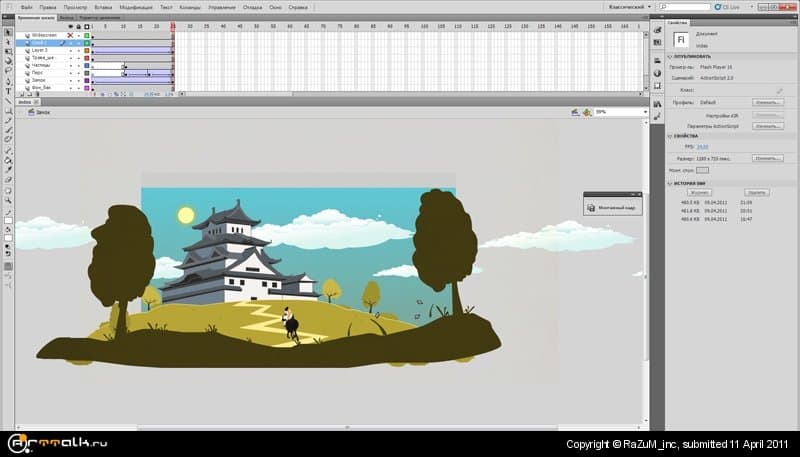
Task: Click the stage color swatch in Properties
Action: (x=702, y=170)
